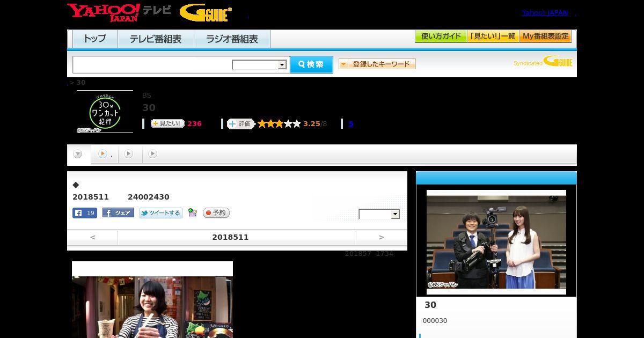Click the Facebook シェア button

118,213
